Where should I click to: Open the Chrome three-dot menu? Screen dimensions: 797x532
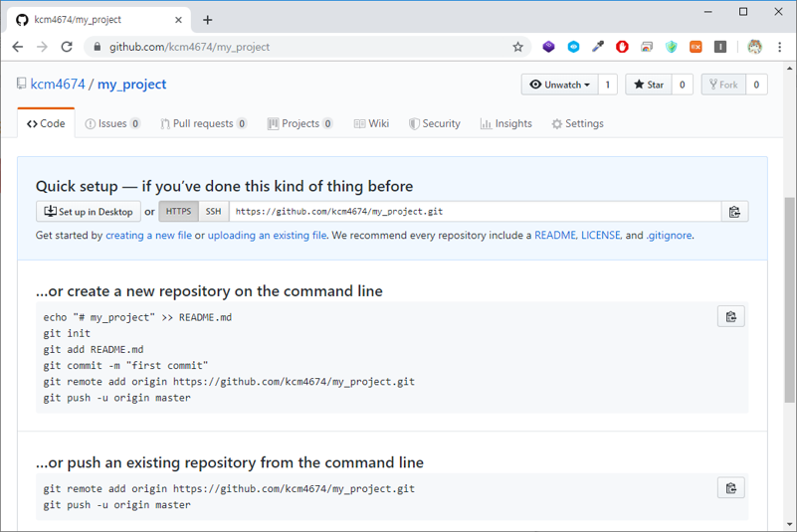click(780, 47)
